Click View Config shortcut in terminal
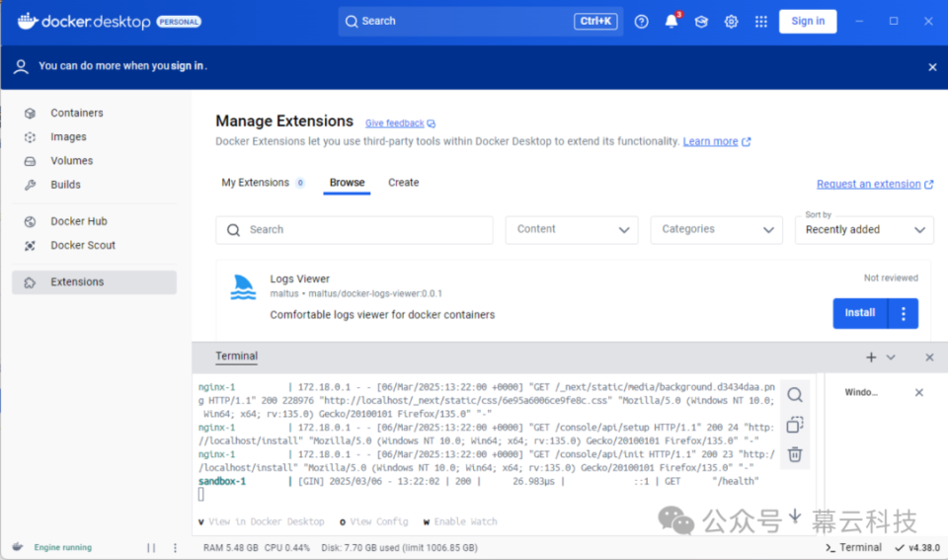The height and width of the screenshot is (560, 948). (x=373, y=521)
